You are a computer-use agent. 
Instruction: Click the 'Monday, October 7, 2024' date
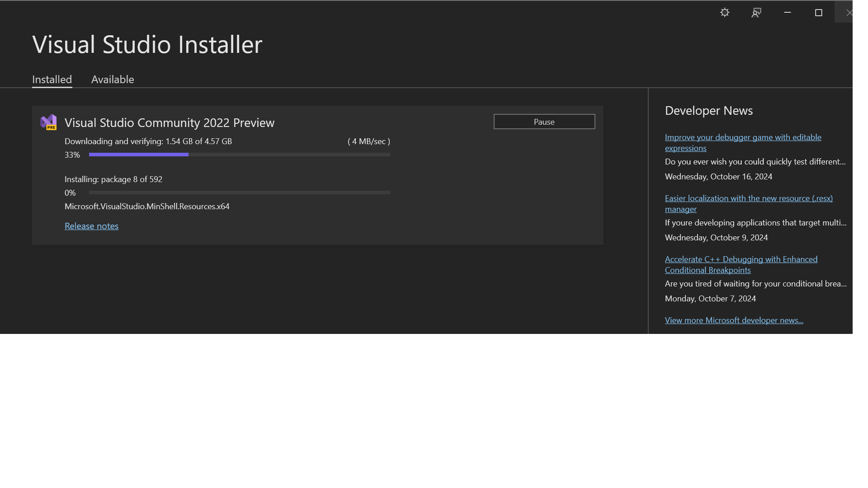[x=710, y=299]
